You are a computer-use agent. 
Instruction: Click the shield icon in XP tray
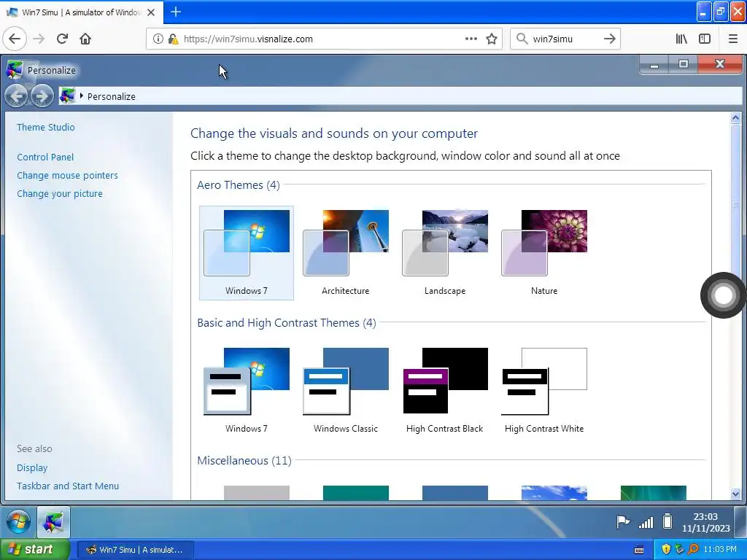[666, 550]
